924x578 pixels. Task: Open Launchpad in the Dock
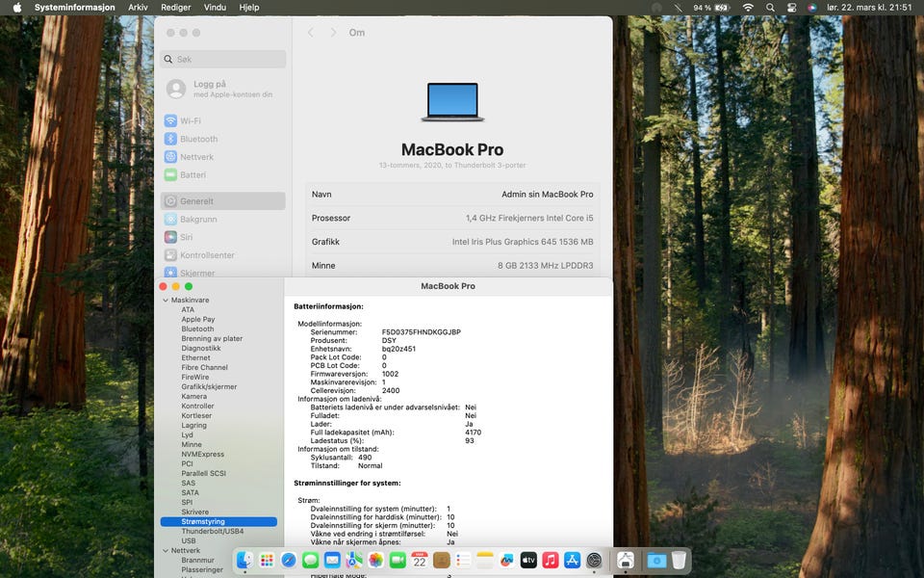tap(267, 560)
